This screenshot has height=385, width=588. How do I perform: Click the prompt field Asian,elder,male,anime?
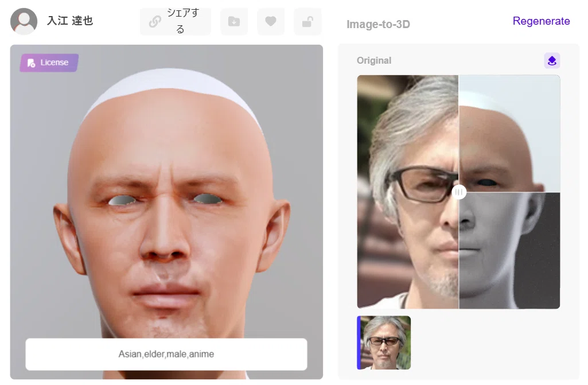tap(166, 354)
